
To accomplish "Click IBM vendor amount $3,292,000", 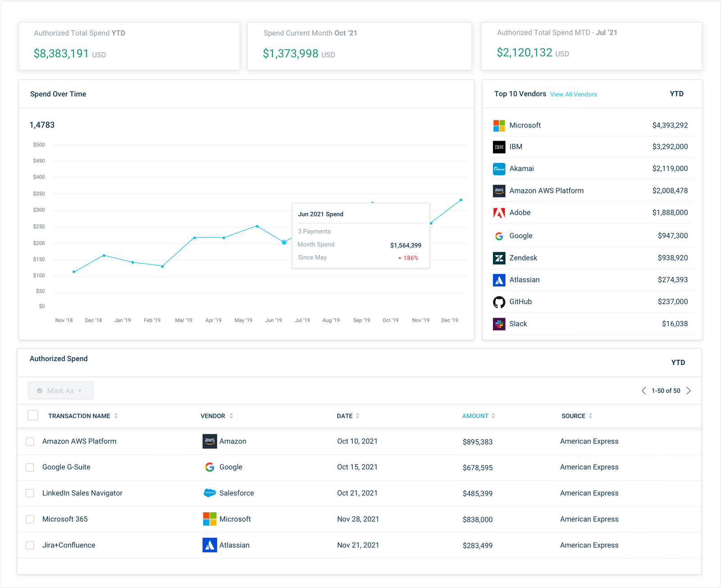I will point(670,146).
